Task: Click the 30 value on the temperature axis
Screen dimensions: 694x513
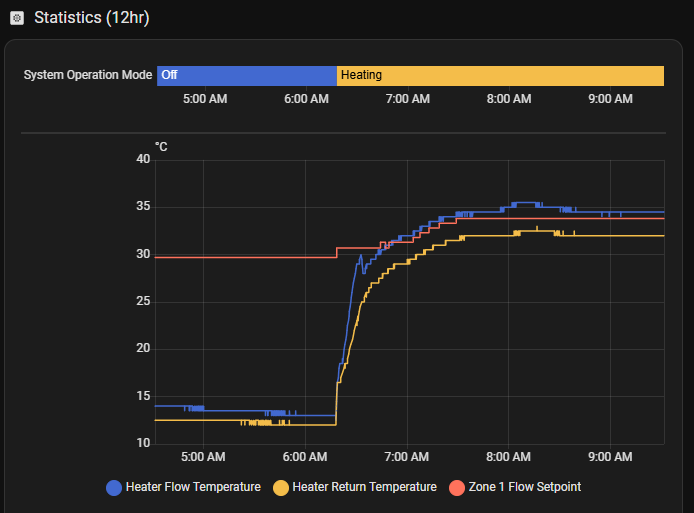Action: 143,254
